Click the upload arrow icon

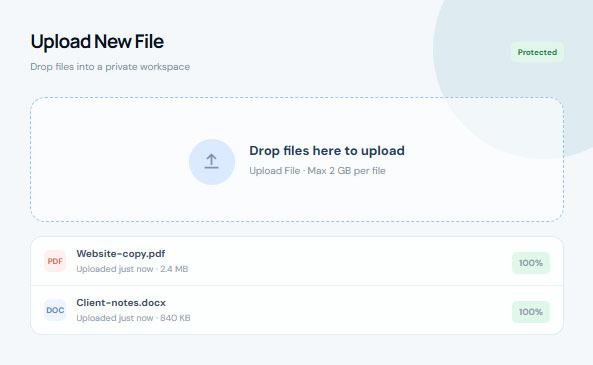(x=212, y=162)
